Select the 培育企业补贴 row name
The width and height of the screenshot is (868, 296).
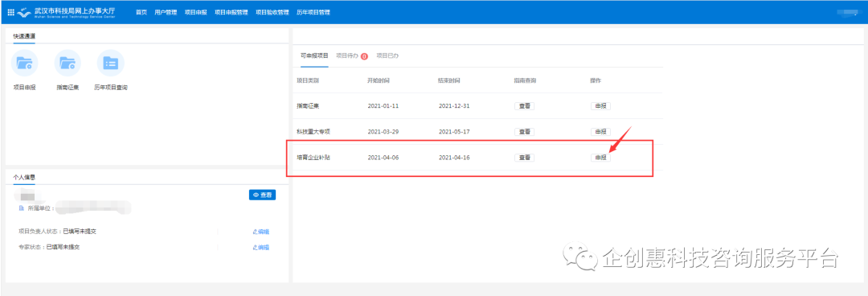(x=313, y=158)
